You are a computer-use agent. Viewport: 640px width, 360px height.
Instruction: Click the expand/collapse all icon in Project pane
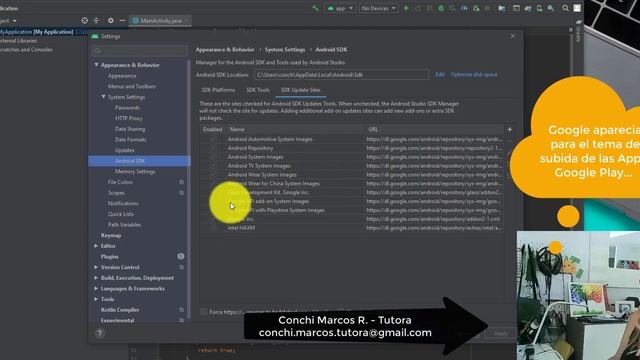point(96,20)
